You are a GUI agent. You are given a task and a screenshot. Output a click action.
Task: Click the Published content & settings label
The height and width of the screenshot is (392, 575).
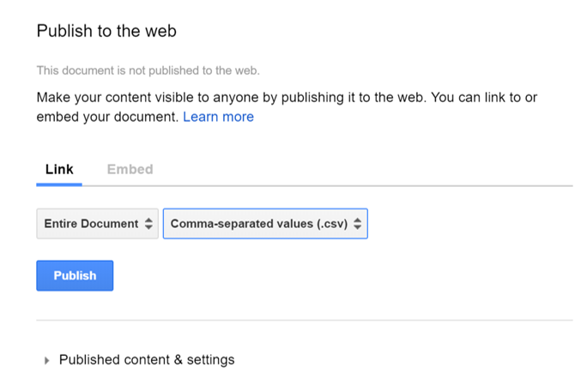click(147, 359)
